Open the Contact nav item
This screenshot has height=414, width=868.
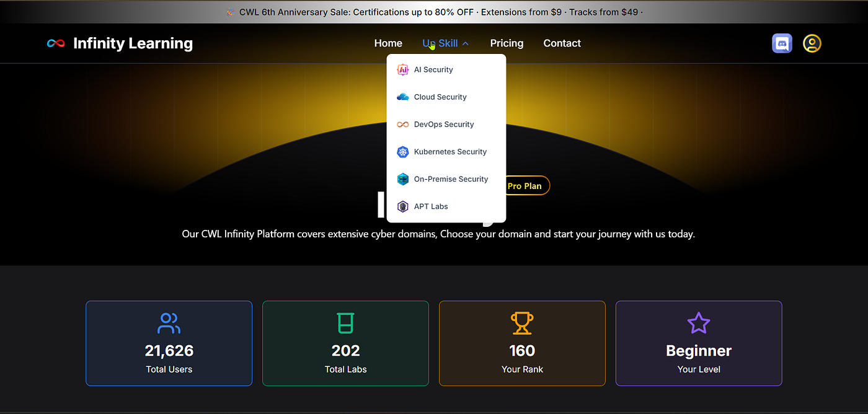[562, 43]
